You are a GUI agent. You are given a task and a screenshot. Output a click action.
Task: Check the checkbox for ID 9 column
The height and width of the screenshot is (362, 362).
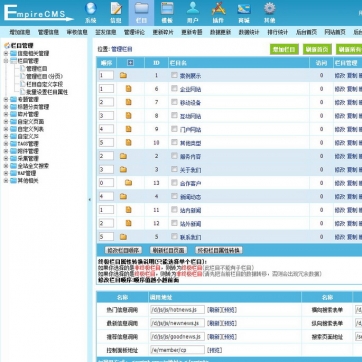(174, 129)
